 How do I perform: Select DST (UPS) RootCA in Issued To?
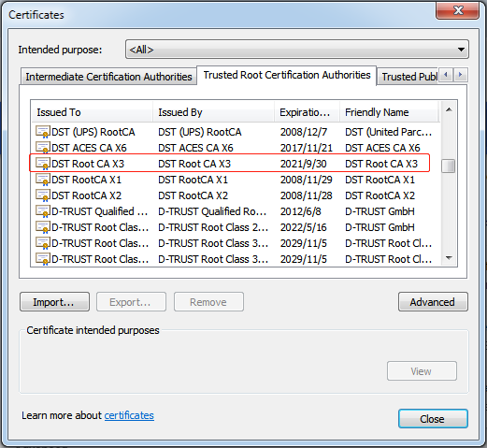point(93,132)
